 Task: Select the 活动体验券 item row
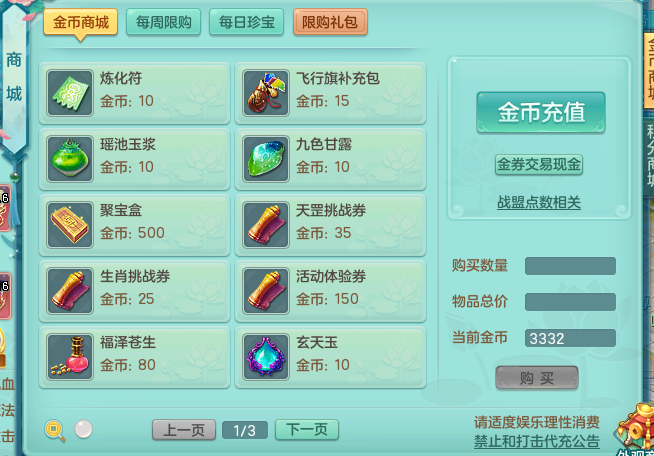[x=331, y=291]
